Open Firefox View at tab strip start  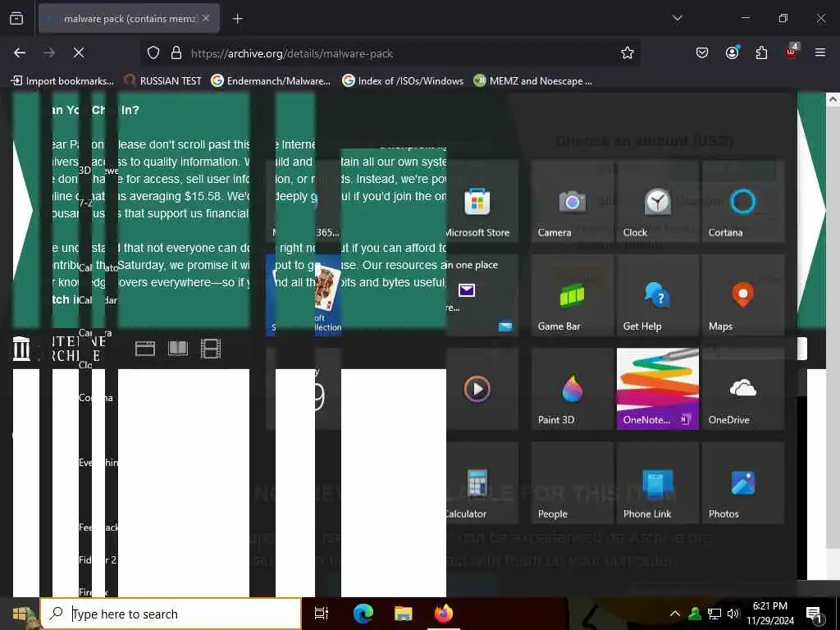point(16,19)
